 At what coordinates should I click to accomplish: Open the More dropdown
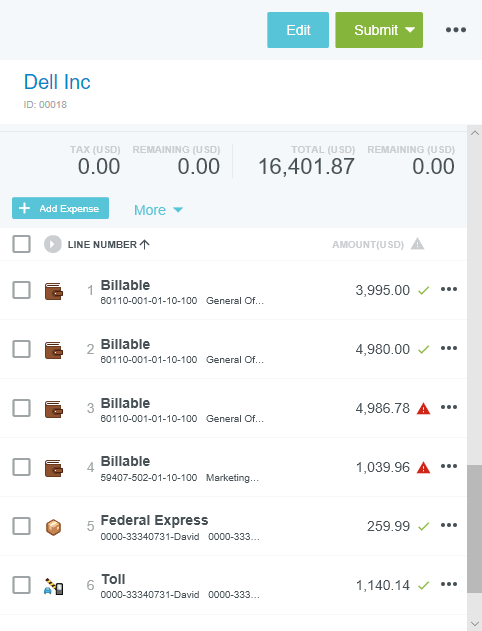point(158,210)
